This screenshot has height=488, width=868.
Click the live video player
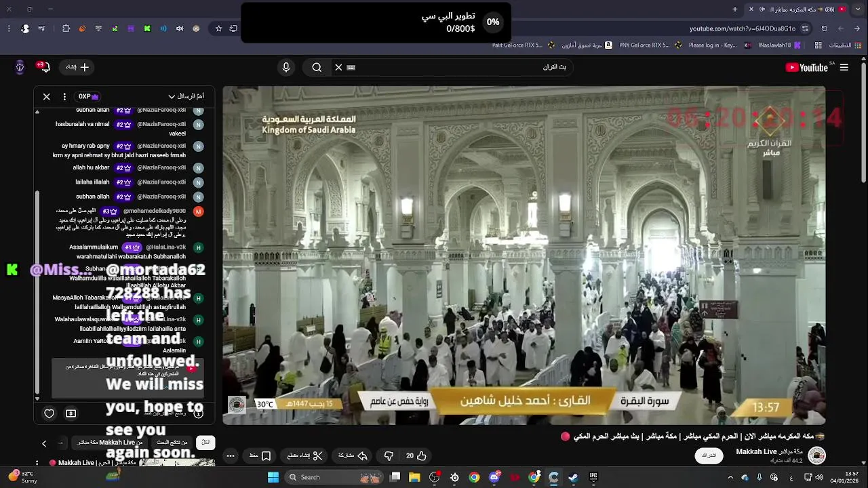coord(524,256)
